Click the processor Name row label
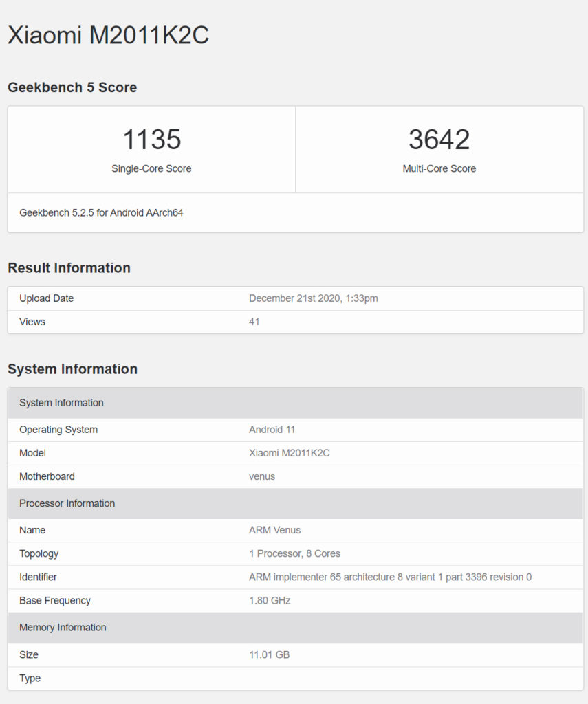Image resolution: width=588 pixels, height=704 pixels. (x=32, y=530)
